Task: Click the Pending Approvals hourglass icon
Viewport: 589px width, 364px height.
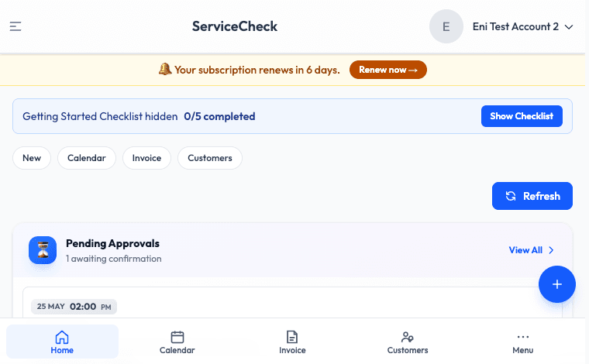Action: tap(43, 250)
